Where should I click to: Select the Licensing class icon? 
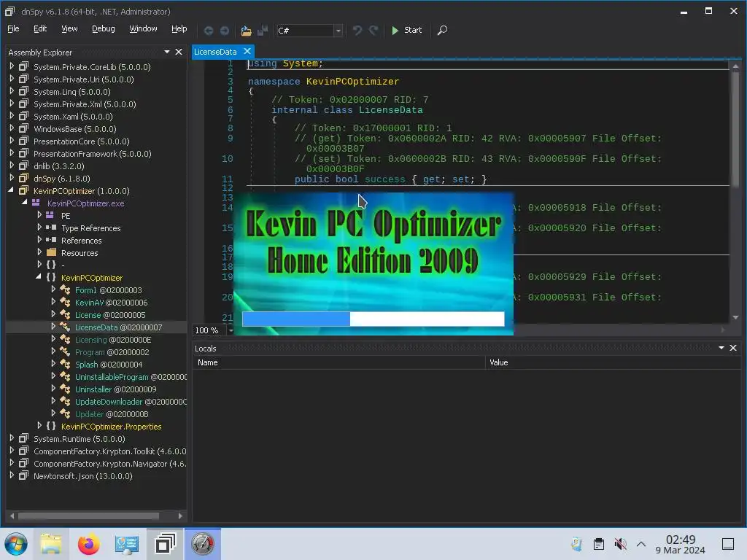coord(65,339)
